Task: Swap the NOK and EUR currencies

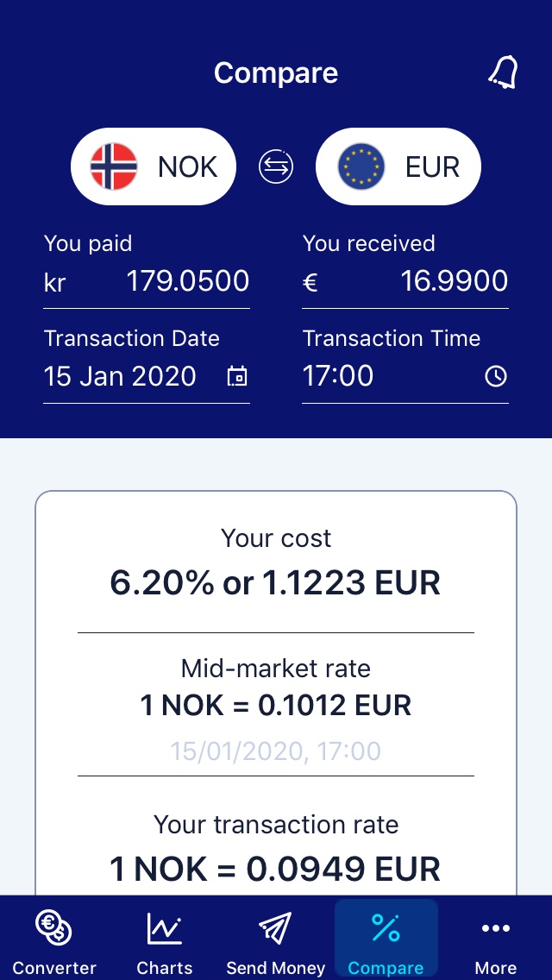Action: click(274, 166)
